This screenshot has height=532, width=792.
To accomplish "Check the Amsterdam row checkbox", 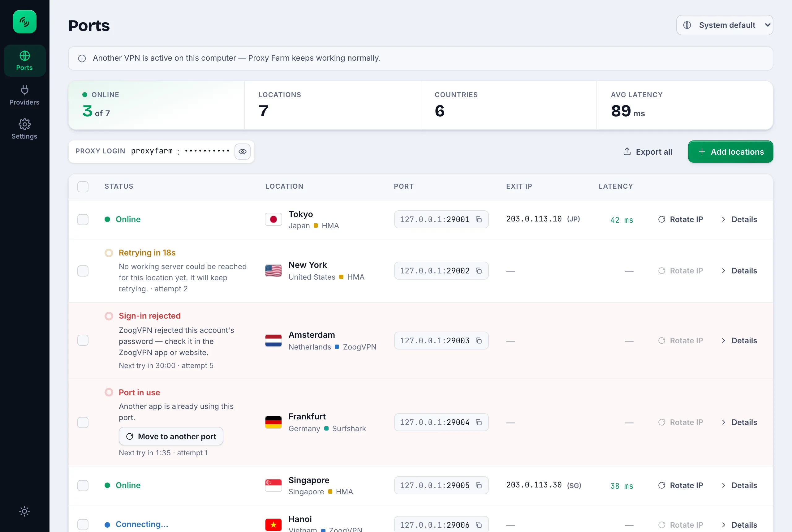I will tap(83, 340).
